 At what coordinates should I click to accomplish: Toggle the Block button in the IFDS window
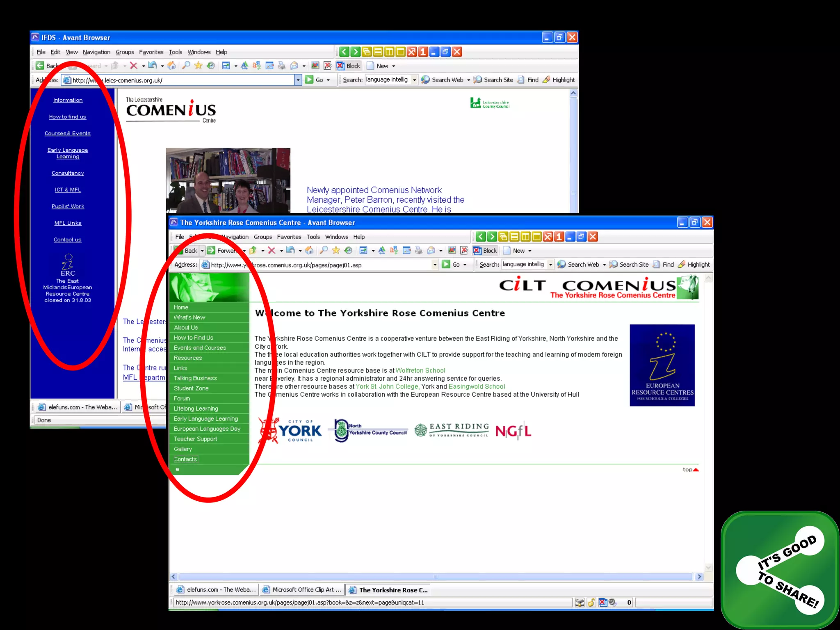(349, 66)
